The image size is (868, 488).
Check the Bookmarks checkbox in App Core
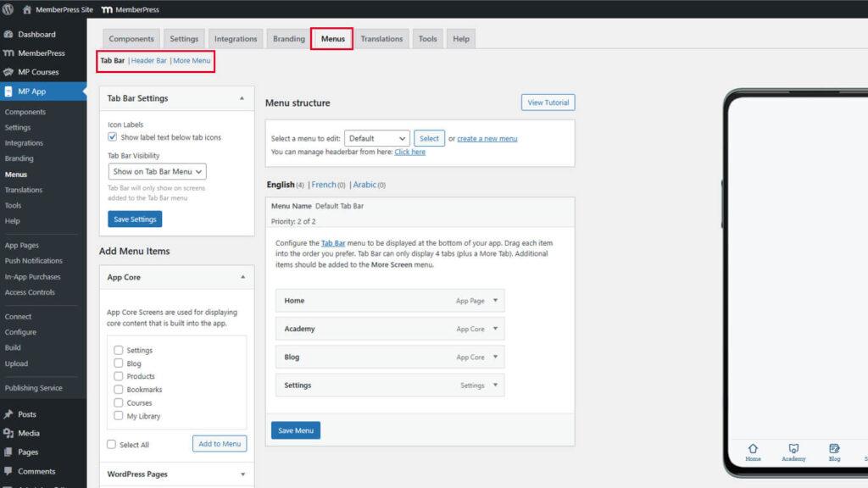[x=119, y=390]
